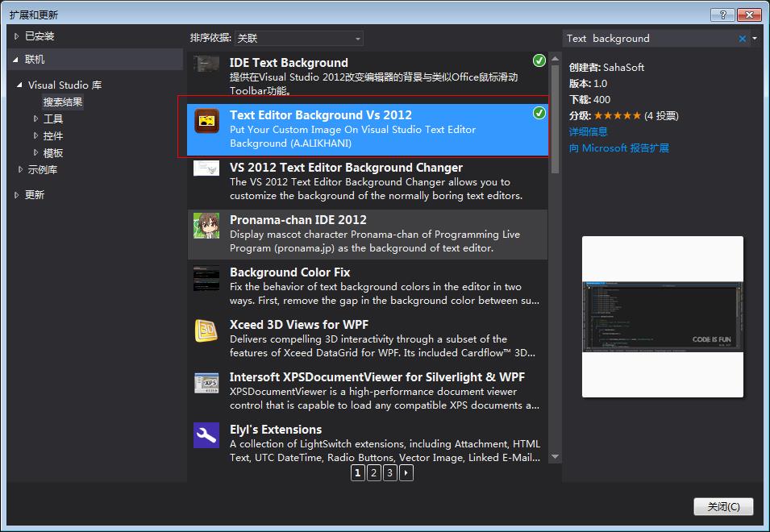Click the Visual Studio 库 label
Viewport: 770px width, 532px height.
click(x=65, y=85)
